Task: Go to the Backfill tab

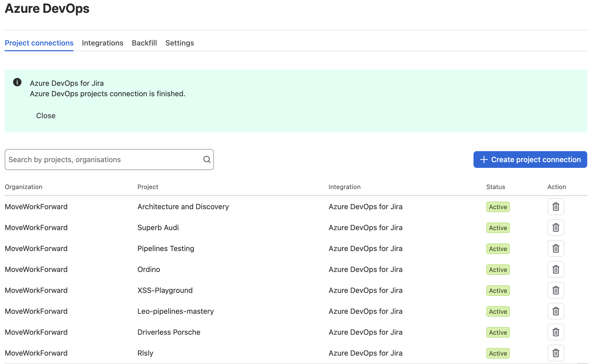Action: click(x=144, y=43)
